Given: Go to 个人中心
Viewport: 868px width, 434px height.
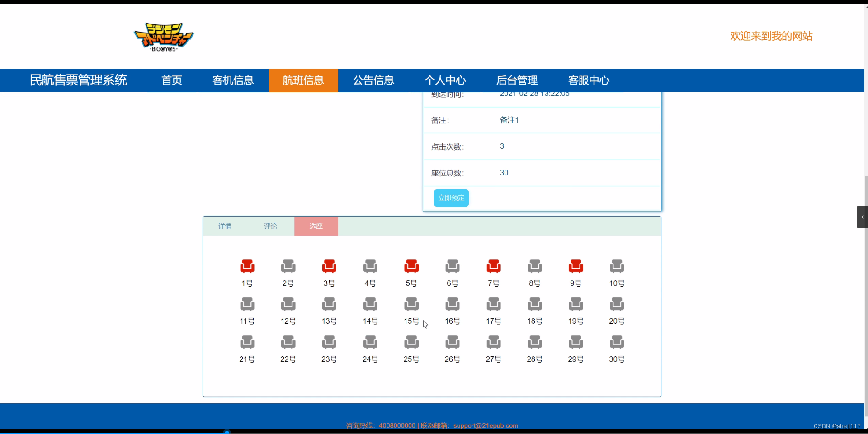Looking at the screenshot, I should click(445, 80).
